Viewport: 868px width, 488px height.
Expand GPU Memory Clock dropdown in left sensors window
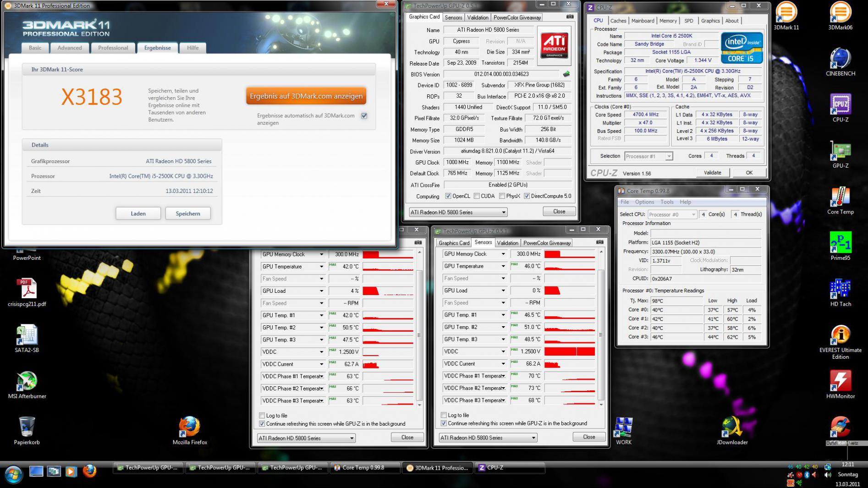pyautogui.click(x=321, y=254)
